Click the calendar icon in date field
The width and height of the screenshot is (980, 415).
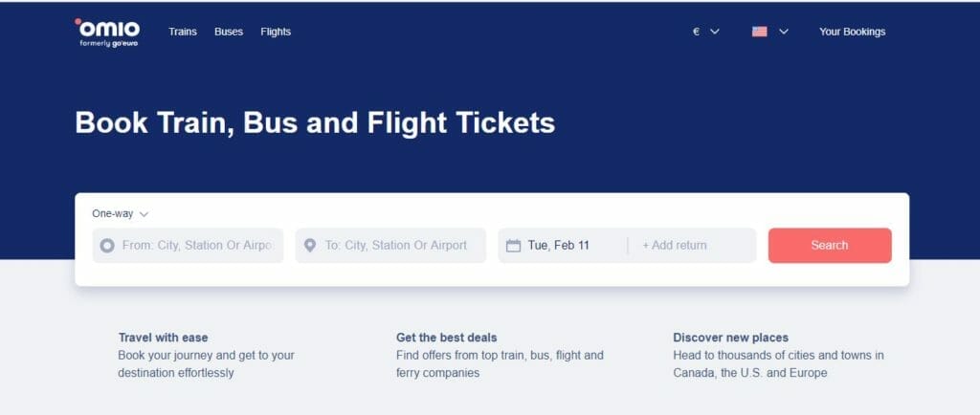point(513,245)
